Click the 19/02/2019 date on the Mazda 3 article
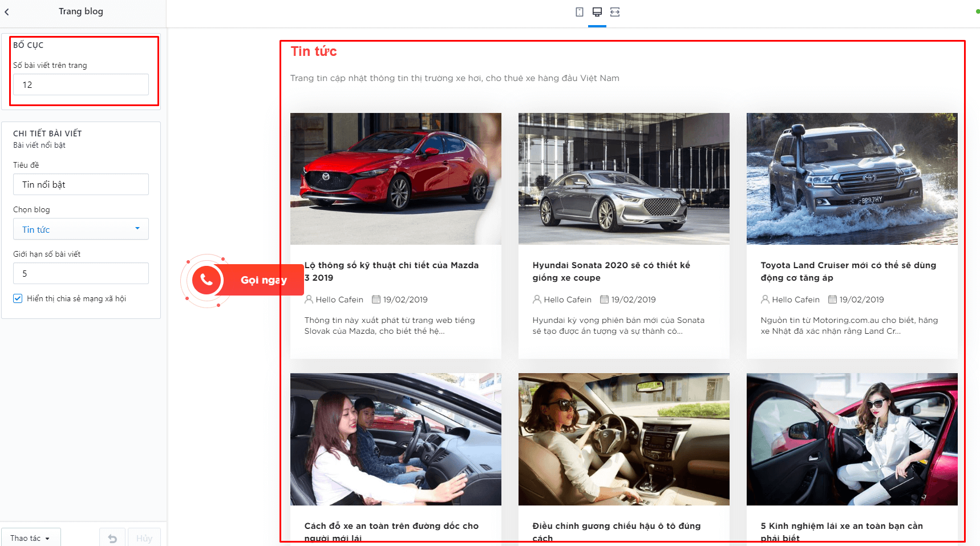The width and height of the screenshot is (980, 546). coord(406,300)
